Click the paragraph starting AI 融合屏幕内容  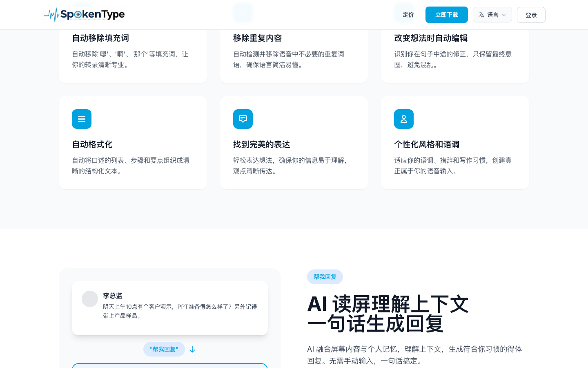(414, 355)
